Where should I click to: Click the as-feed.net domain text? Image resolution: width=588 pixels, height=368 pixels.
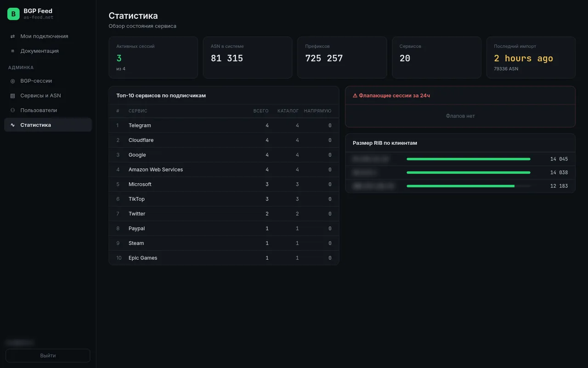tap(39, 17)
